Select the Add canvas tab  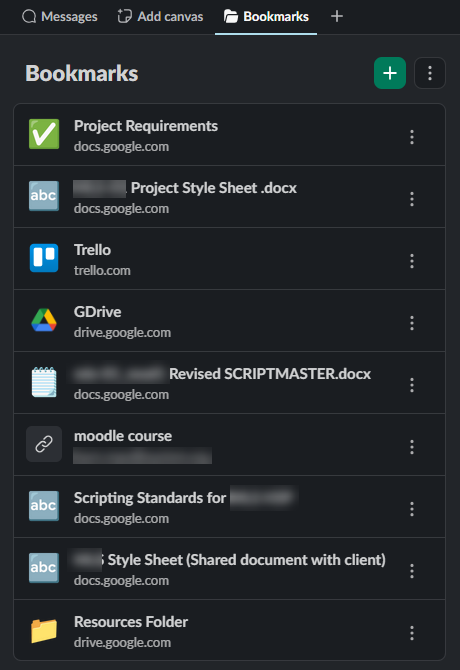coord(161,17)
